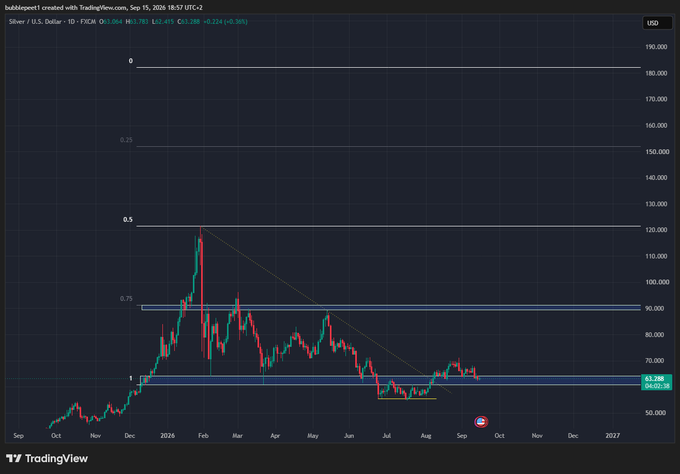Select the Fibonacci 0 level line near 182

click(x=388, y=67)
